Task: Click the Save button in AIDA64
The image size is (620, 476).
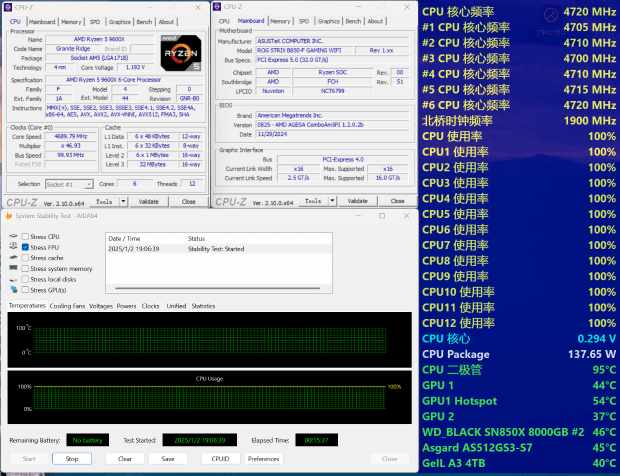Action: pyautogui.click(x=168, y=459)
